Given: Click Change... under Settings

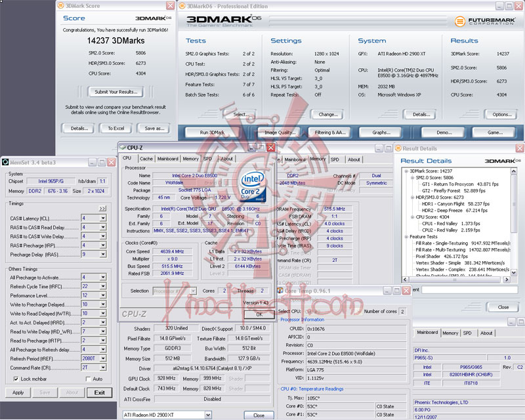Looking at the screenshot, I should pyautogui.click(x=328, y=115).
